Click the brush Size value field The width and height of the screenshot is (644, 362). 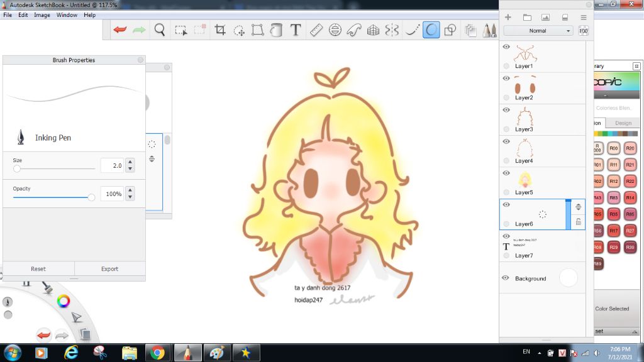click(112, 165)
